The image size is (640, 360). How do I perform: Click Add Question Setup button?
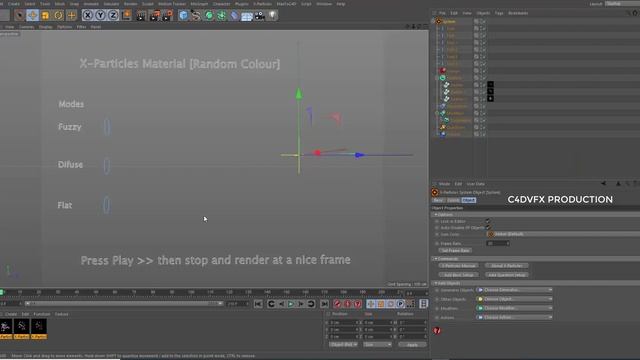507,275
